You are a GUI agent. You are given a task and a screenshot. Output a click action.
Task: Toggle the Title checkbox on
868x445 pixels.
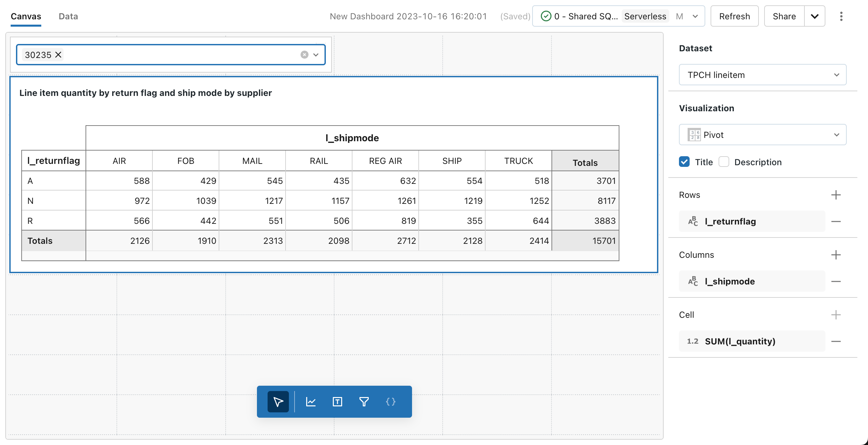click(685, 162)
